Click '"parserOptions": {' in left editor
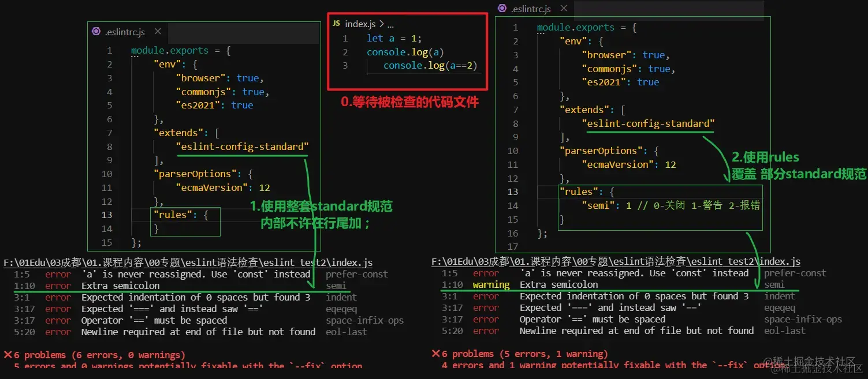Image resolution: width=868 pixels, height=379 pixels. (203, 174)
